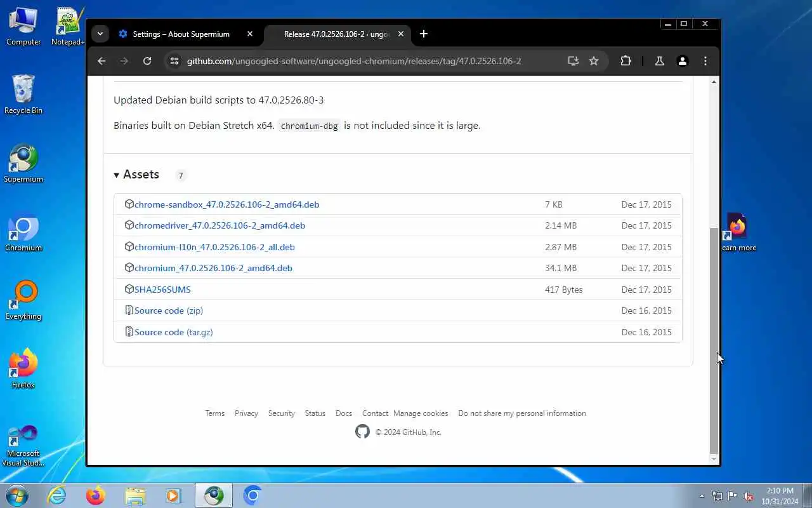Switch to Settings – About Supermium tab
812x508 pixels.
click(181, 34)
